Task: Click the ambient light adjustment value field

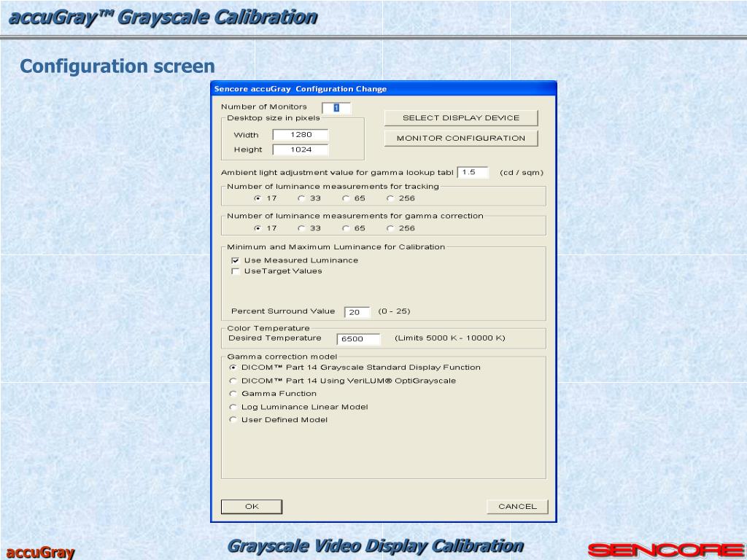Action: tap(473, 172)
